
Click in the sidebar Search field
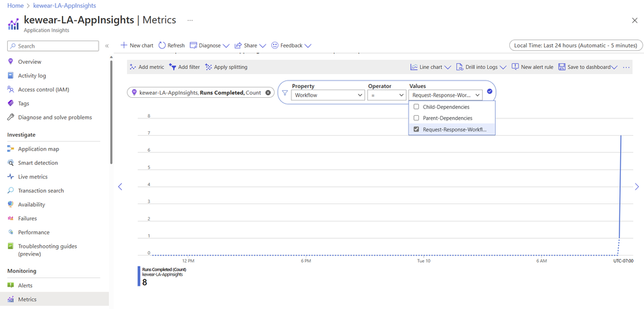point(54,46)
